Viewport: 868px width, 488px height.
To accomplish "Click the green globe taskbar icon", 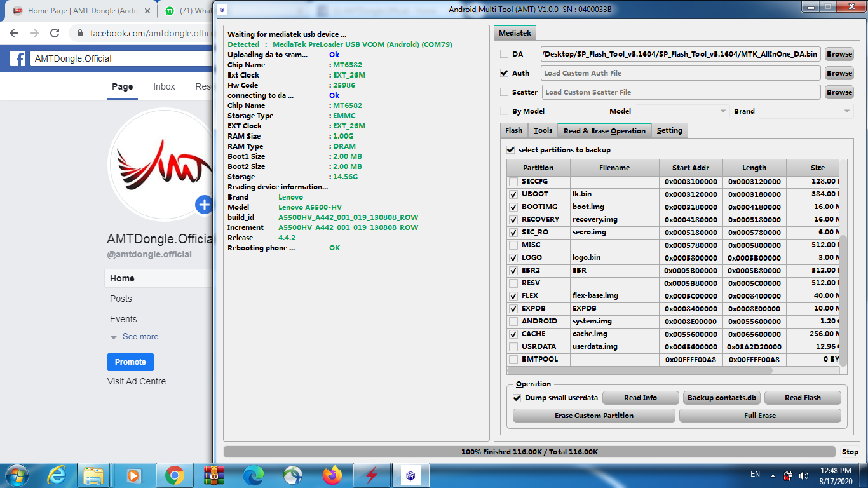I will pos(293,475).
